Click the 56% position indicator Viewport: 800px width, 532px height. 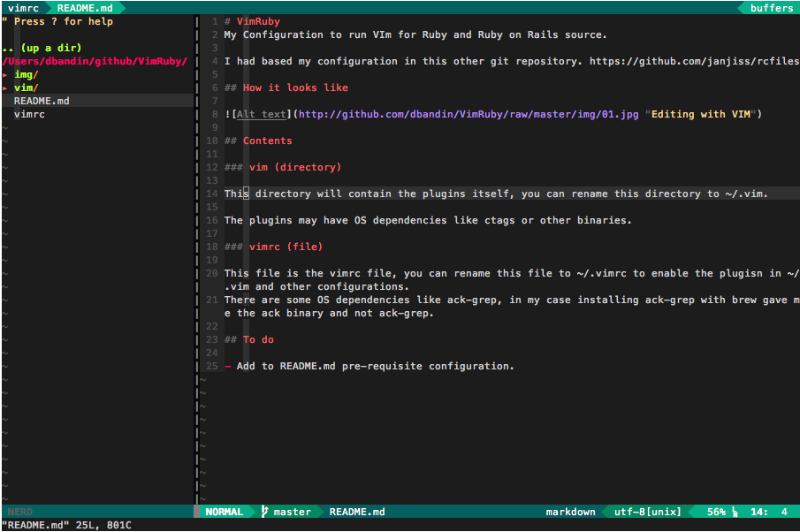pyautogui.click(x=716, y=512)
